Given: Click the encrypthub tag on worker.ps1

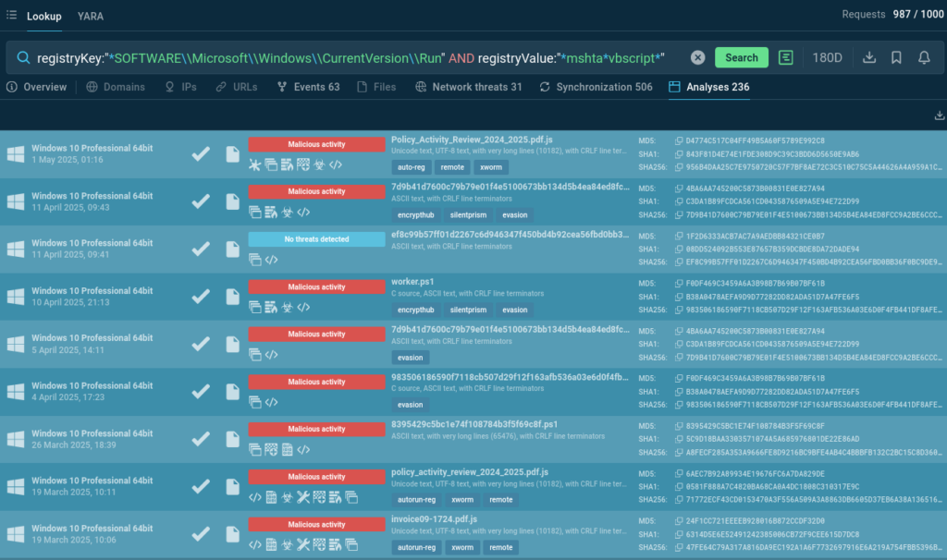Looking at the screenshot, I should point(415,310).
